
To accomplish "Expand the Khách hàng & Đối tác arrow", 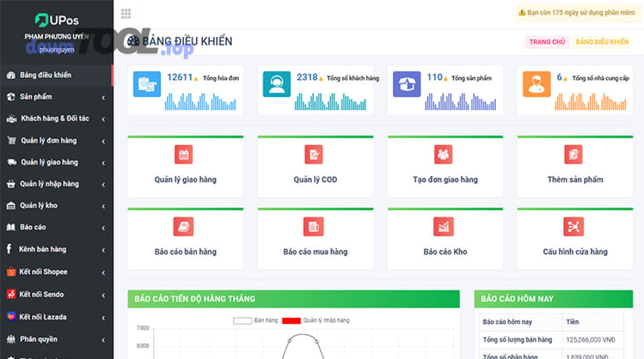I will (x=104, y=119).
